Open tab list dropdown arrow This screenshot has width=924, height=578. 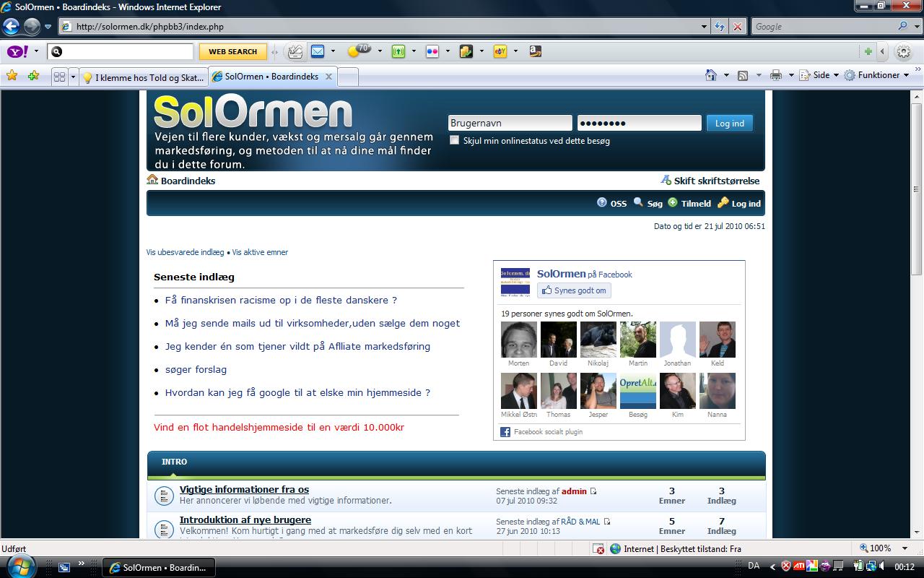pyautogui.click(x=73, y=77)
